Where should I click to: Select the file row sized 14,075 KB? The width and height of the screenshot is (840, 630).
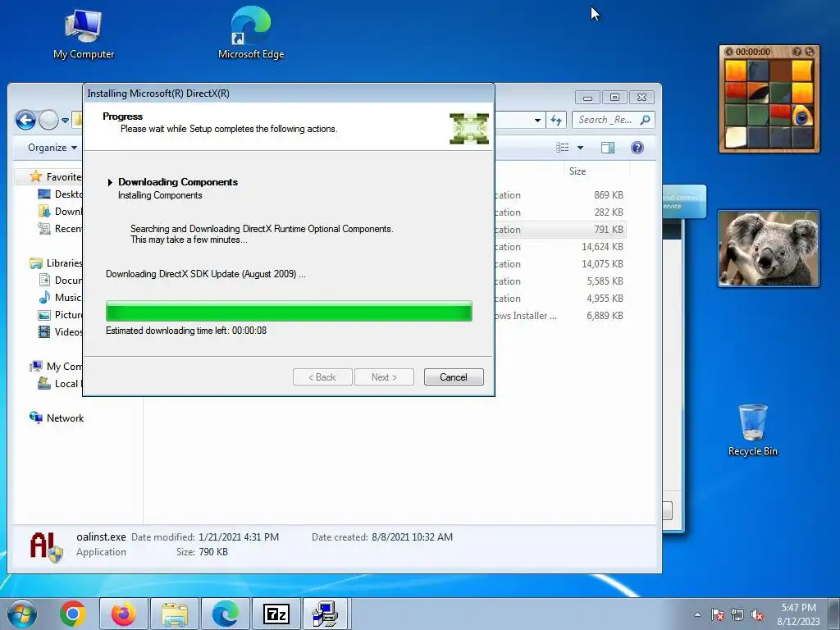[x=559, y=263]
